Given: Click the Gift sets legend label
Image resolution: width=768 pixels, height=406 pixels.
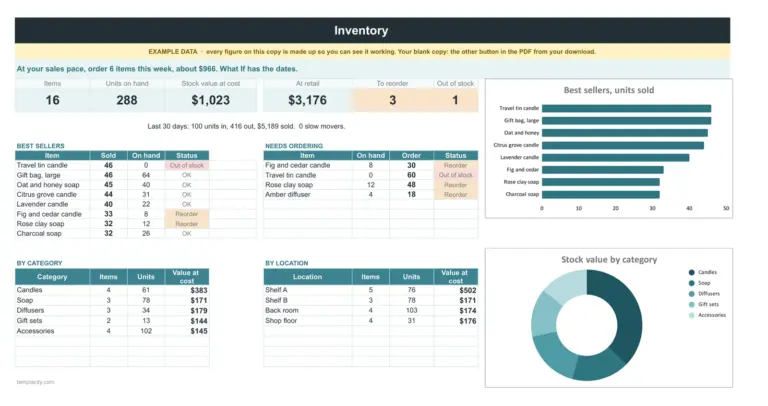Looking at the screenshot, I should coord(708,305).
